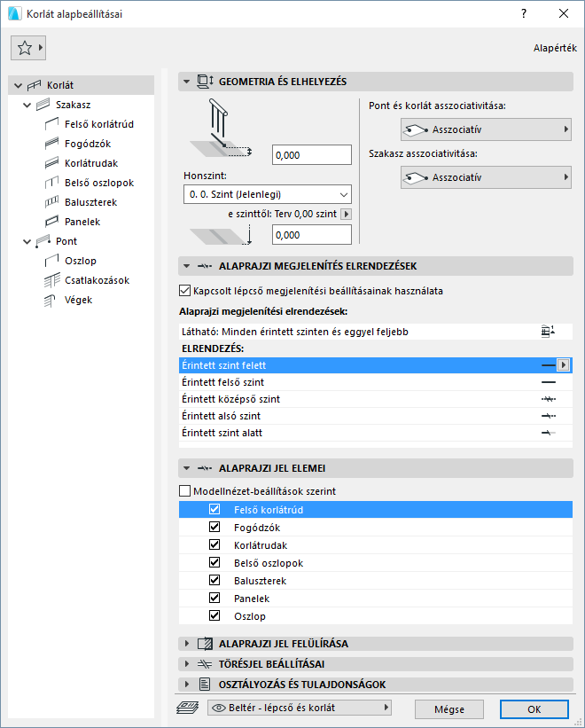Open help with question mark button
585x728 pixels.
pos(524,13)
